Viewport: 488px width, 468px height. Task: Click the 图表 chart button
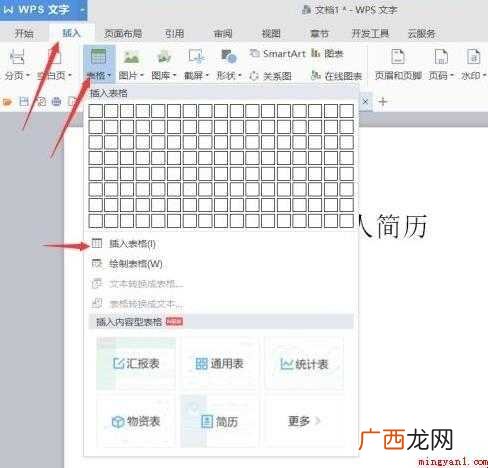coord(327,53)
